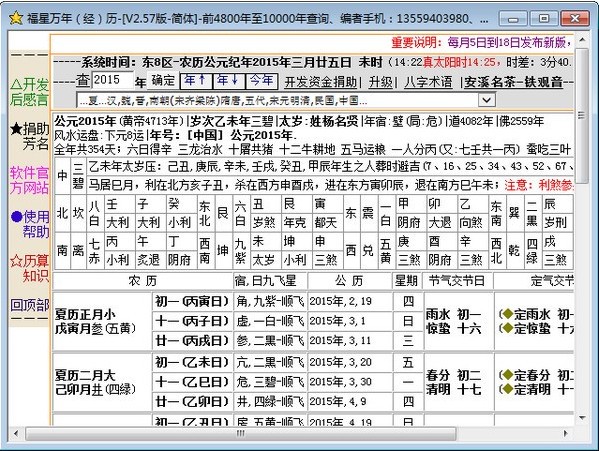This screenshot has width=599, height=451.
Task: Click 节气交节日 column header
Action: pyautogui.click(x=458, y=281)
